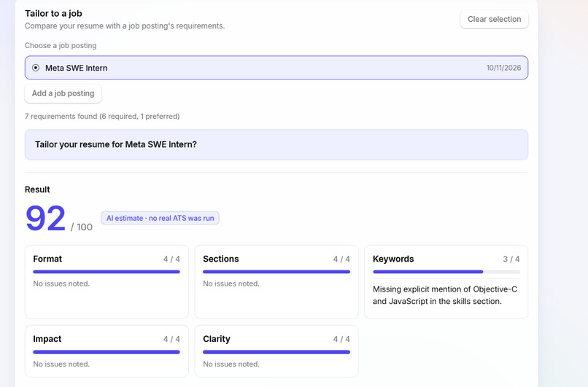Click the Clarity card title
This screenshot has height=387, width=588.
click(217, 339)
